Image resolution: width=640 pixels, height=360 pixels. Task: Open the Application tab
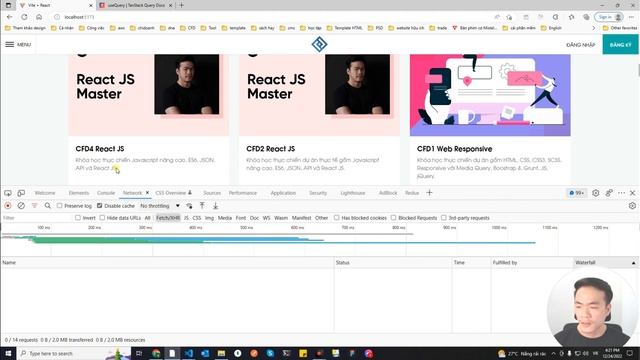283,193
